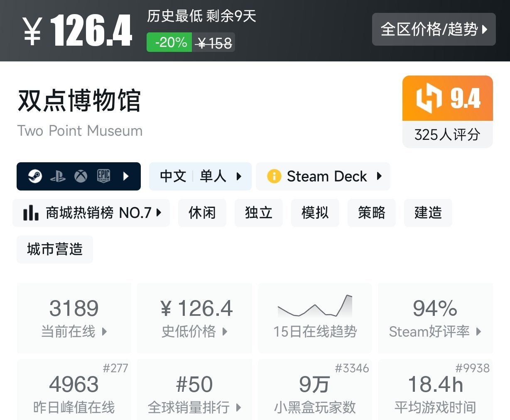510x420 pixels.
Task: Click the 小黑盒玩家数 9万 stat
Action: [315, 390]
